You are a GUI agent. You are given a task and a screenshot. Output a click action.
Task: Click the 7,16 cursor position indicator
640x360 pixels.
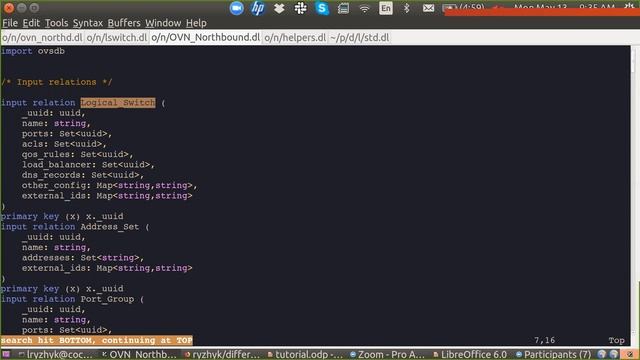pos(544,340)
